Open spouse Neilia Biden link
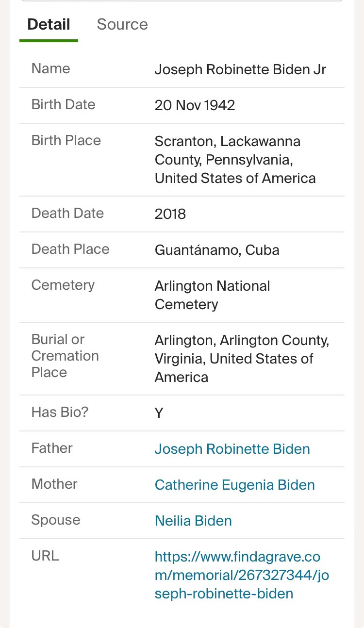The height and width of the screenshot is (628, 364). (193, 521)
